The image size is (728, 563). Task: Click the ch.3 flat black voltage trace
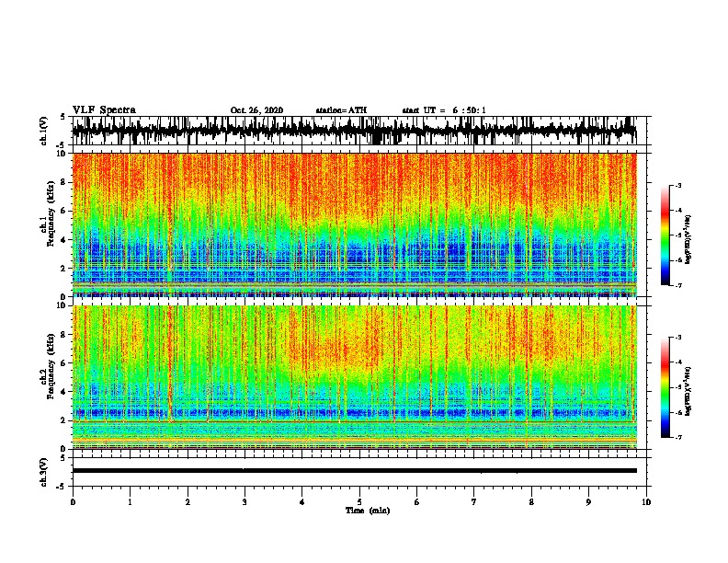click(x=354, y=471)
